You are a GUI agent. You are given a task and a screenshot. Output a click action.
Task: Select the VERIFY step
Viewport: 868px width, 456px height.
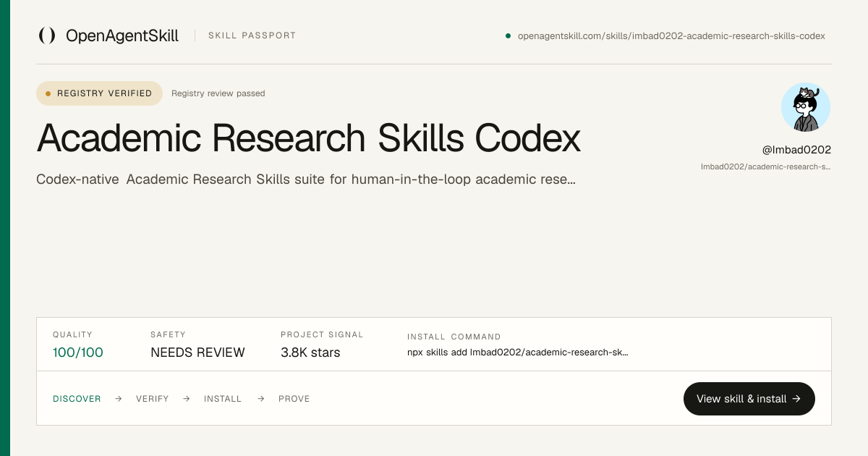click(x=153, y=399)
